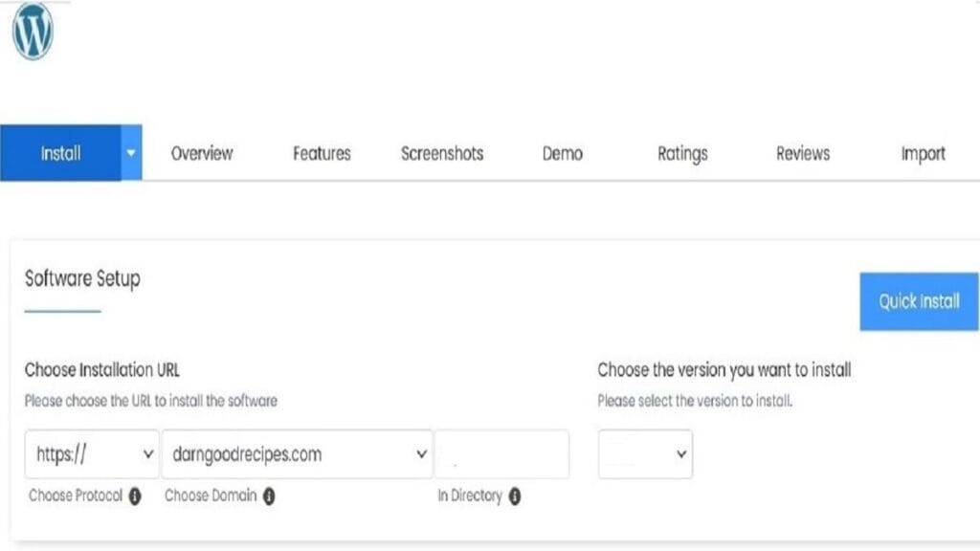View the Screenshots tab
The width and height of the screenshot is (980, 551).
tap(442, 153)
